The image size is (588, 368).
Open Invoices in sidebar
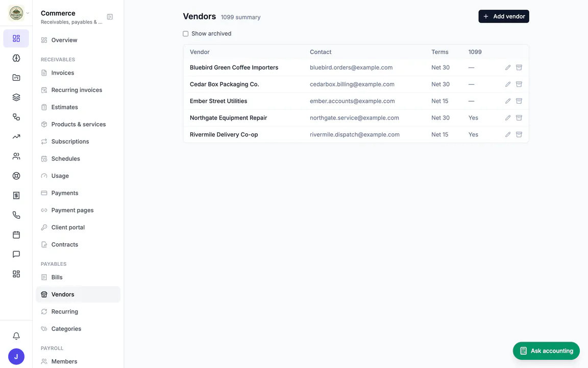click(78, 73)
